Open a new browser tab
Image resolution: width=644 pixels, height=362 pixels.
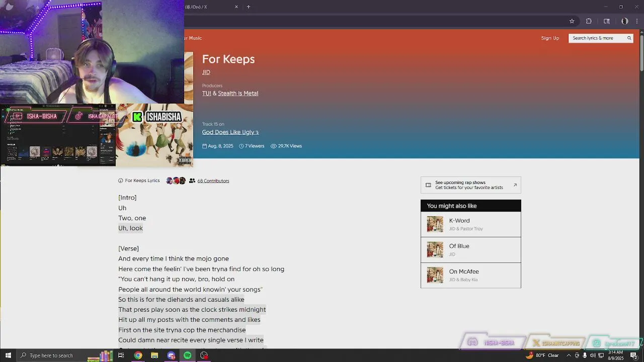click(249, 7)
